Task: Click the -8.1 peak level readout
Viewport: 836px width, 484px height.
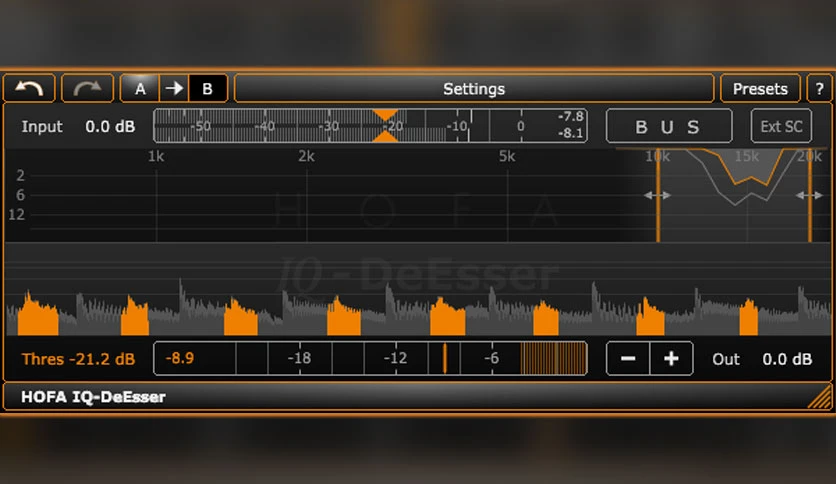Action: (x=570, y=133)
